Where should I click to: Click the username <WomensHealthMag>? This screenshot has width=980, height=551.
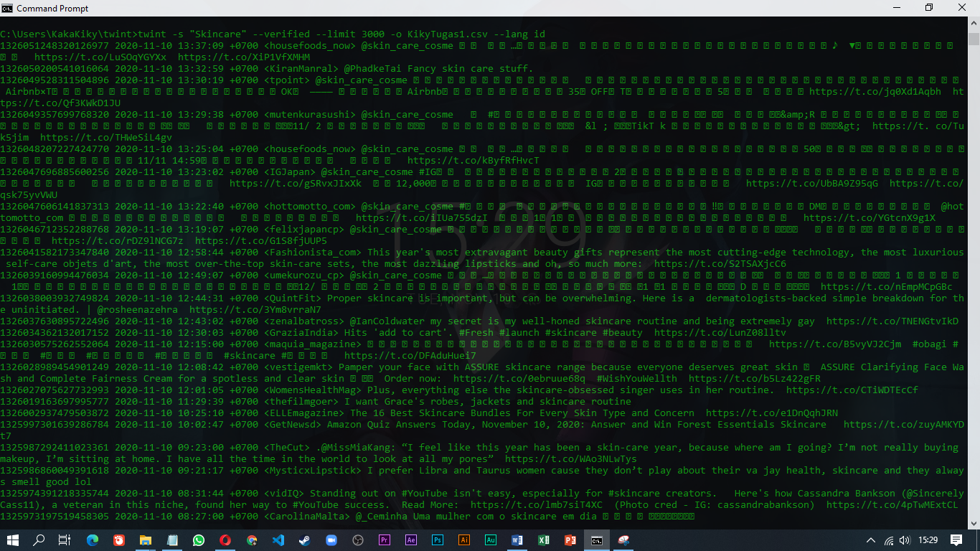pos(313,390)
